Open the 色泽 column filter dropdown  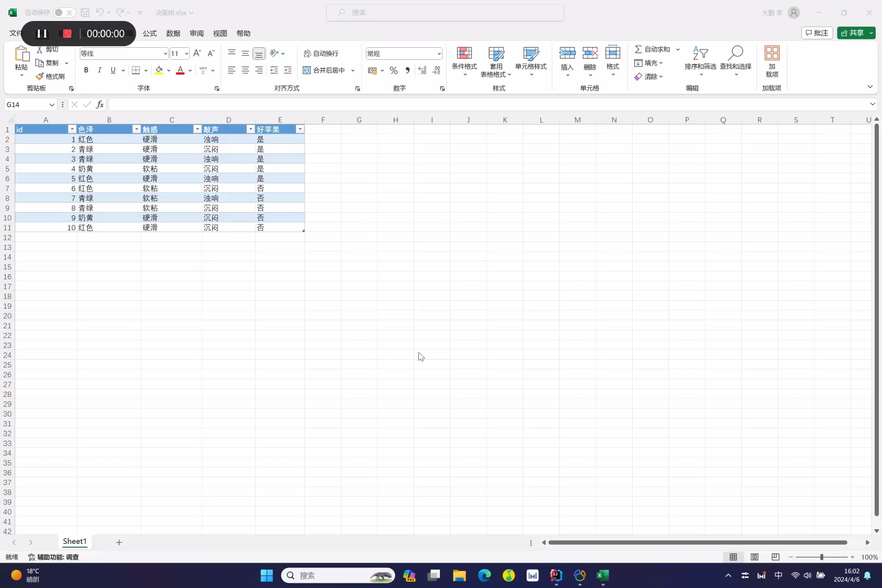(x=136, y=129)
